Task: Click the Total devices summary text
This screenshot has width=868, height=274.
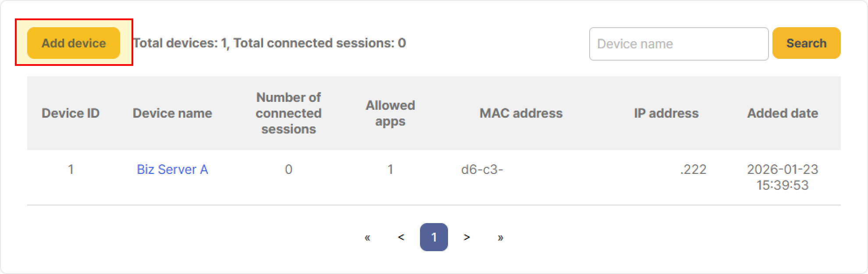Action: tap(269, 43)
